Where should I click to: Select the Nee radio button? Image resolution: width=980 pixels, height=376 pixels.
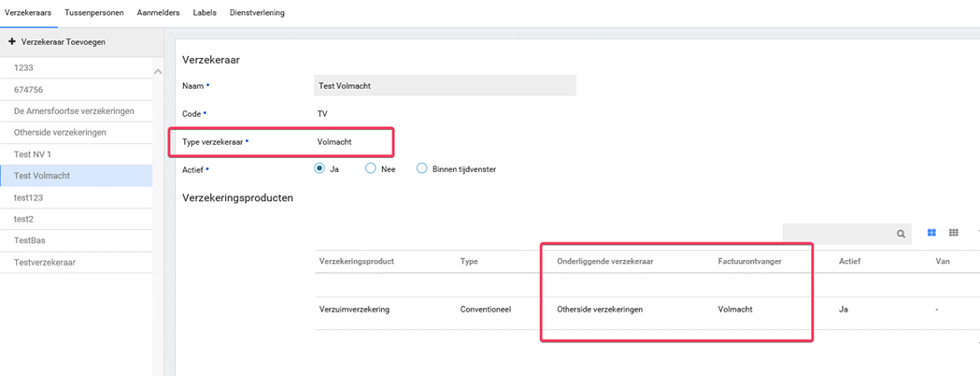click(371, 169)
